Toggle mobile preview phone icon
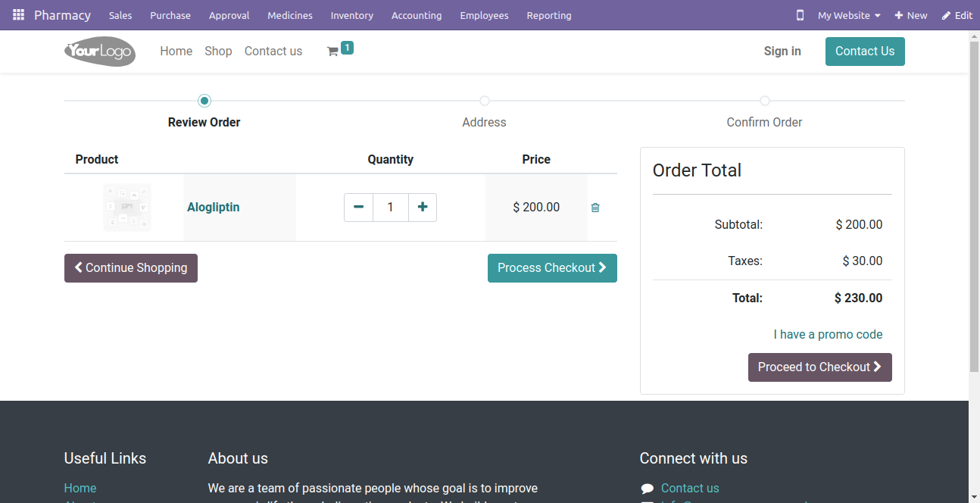 click(x=800, y=15)
